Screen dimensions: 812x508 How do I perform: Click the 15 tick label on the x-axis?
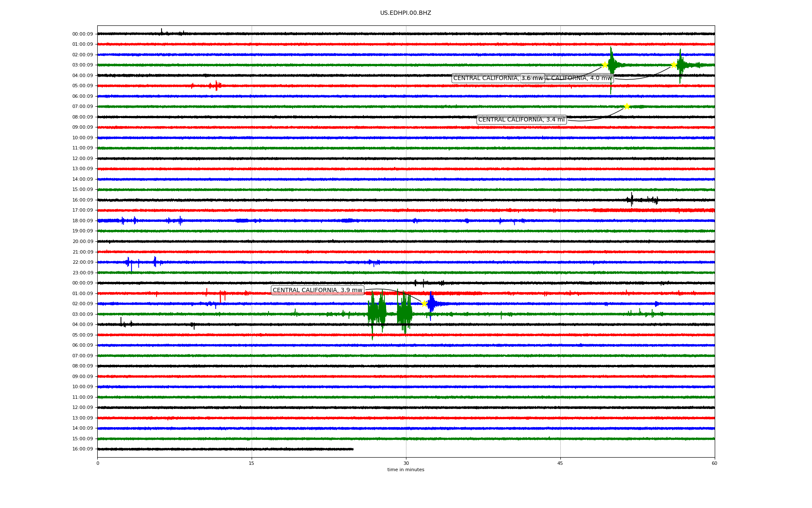(252, 463)
